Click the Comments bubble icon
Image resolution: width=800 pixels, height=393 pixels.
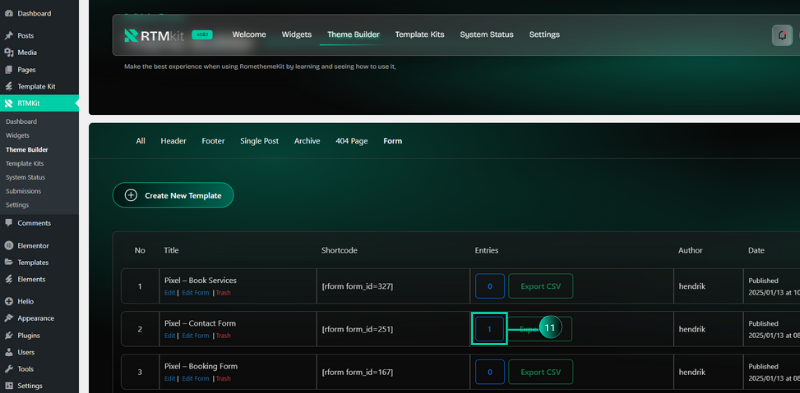pos(9,223)
